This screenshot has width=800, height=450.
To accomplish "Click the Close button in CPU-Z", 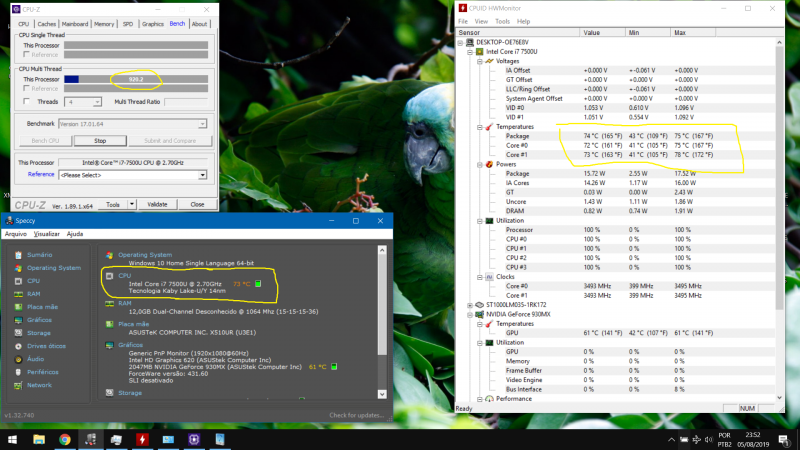I will (x=197, y=205).
